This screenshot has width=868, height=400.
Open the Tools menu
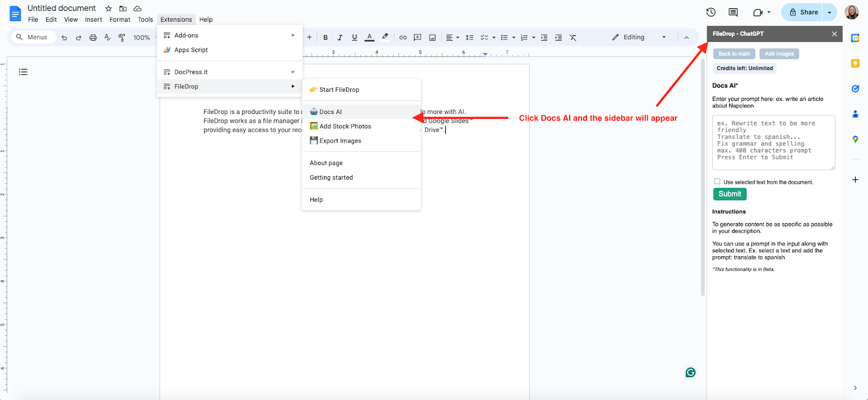click(x=145, y=20)
